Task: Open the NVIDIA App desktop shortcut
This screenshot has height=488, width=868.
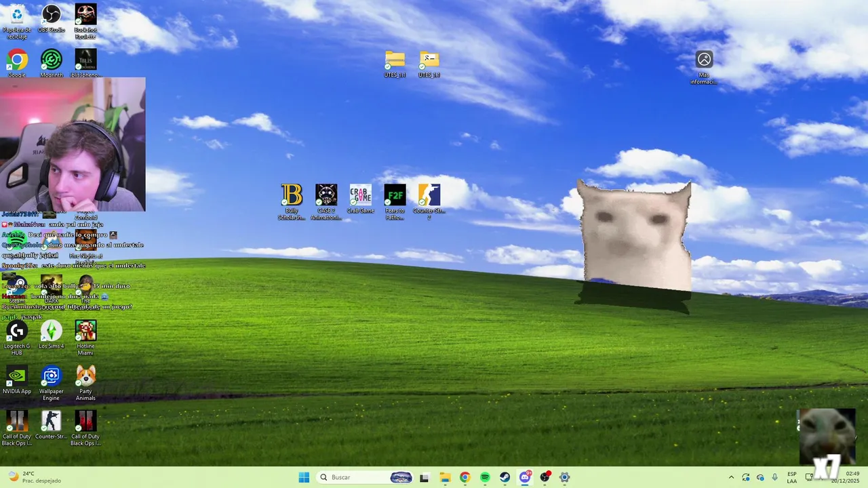Action: pyautogui.click(x=17, y=380)
